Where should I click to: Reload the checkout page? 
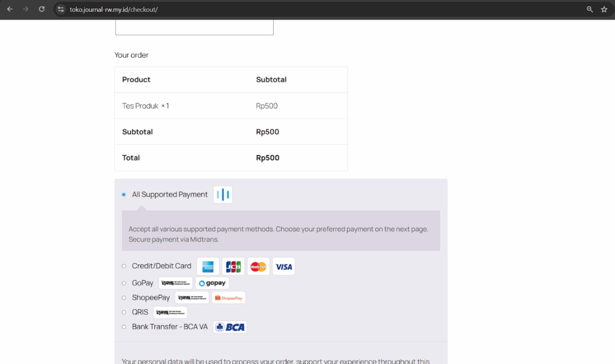click(41, 9)
